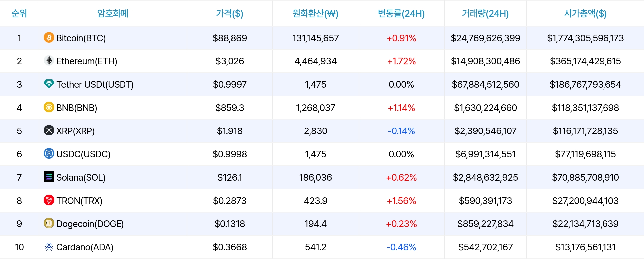Click the Cardano dotted icon

pos(49,246)
